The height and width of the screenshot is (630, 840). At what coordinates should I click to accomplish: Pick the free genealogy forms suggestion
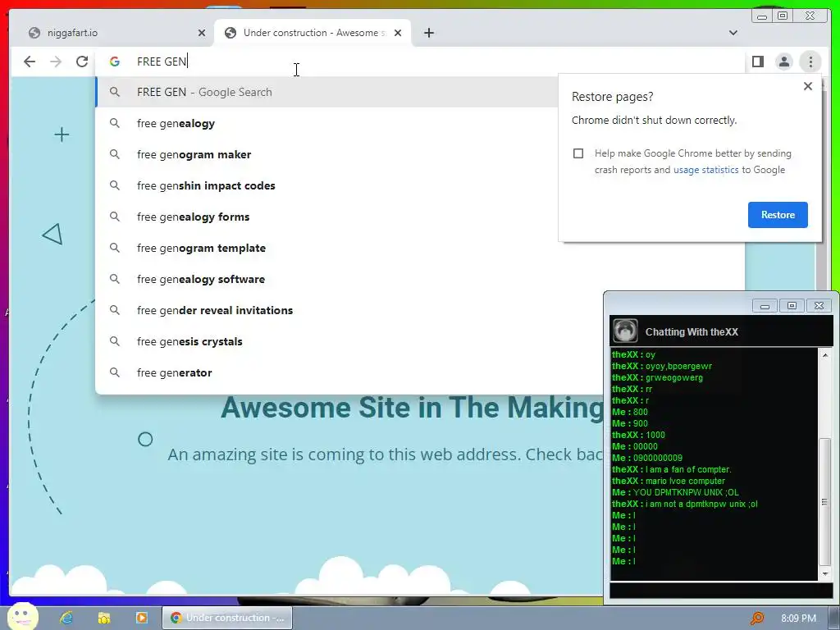[x=326, y=217]
